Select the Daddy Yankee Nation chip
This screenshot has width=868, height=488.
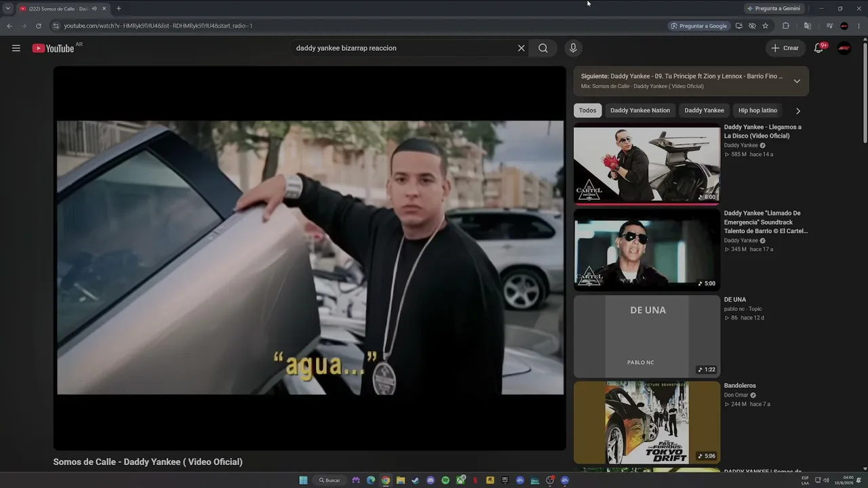[640, 110]
